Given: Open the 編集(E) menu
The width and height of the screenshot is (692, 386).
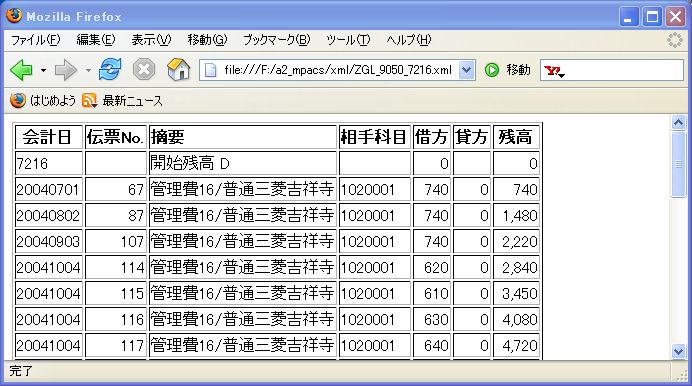Looking at the screenshot, I should pos(95,40).
